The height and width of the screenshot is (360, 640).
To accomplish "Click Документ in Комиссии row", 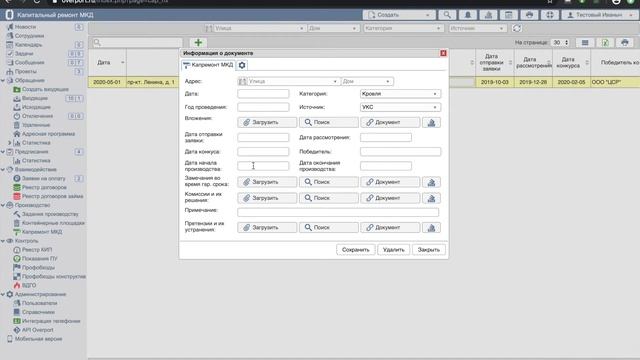I will (x=390, y=198).
